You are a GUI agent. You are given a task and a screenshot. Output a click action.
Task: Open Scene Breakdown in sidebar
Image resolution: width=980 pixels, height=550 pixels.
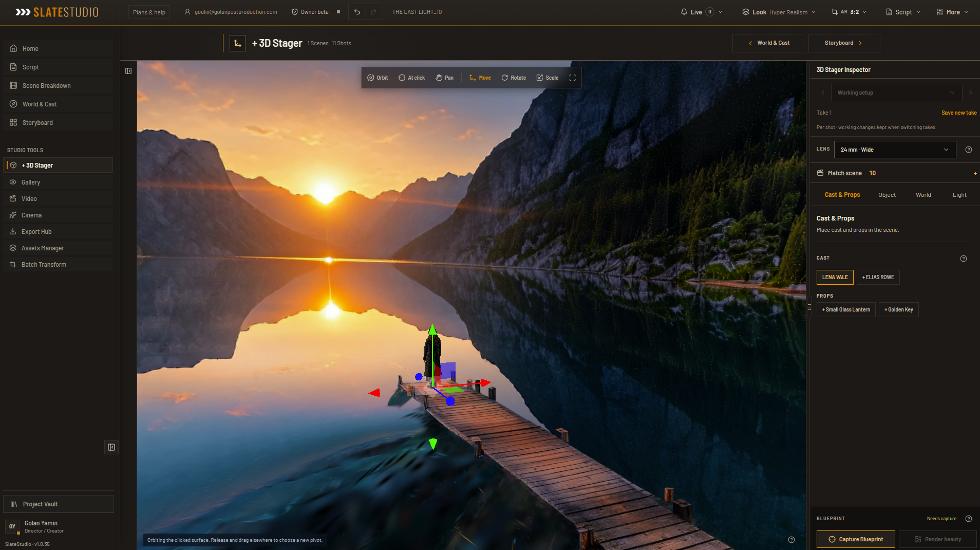click(58, 86)
